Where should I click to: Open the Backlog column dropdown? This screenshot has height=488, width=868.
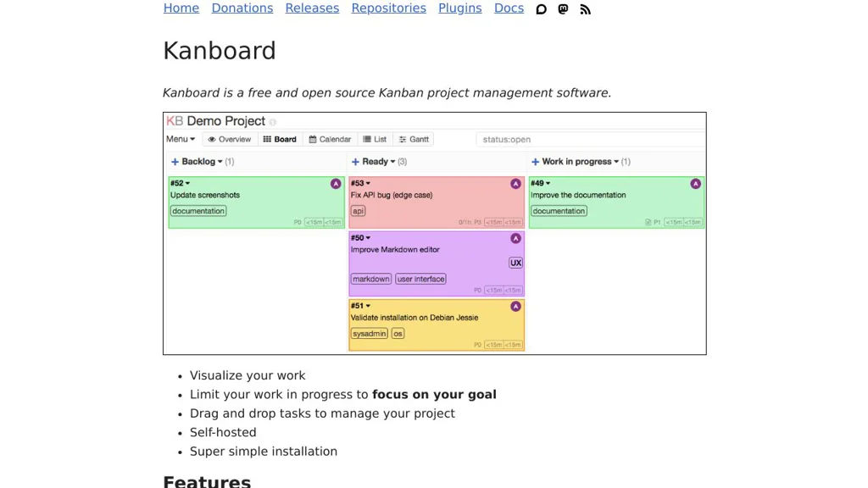(220, 162)
